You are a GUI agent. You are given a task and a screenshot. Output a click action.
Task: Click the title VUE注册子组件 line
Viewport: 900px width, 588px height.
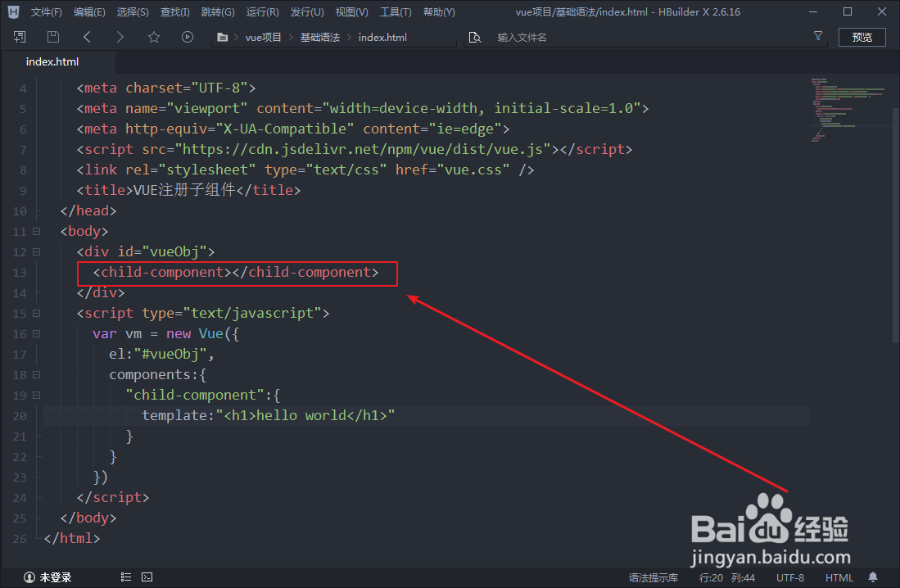coord(188,190)
